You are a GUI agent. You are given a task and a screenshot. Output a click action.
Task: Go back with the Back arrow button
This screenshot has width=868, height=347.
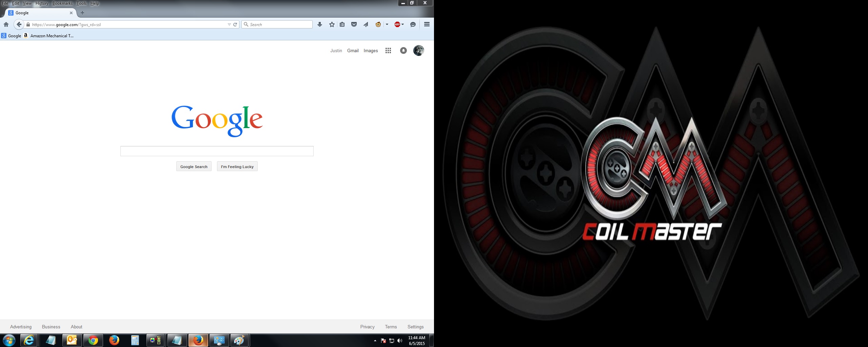19,24
